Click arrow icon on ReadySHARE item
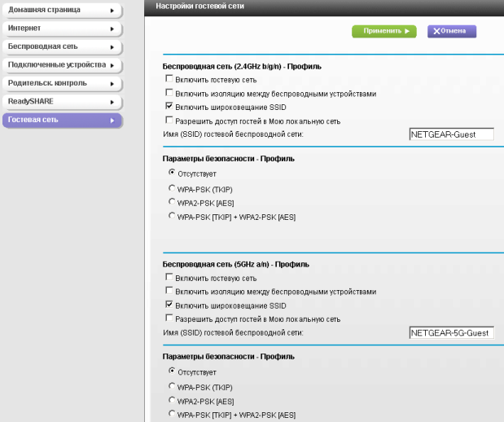This screenshot has height=422, width=504. click(112, 103)
